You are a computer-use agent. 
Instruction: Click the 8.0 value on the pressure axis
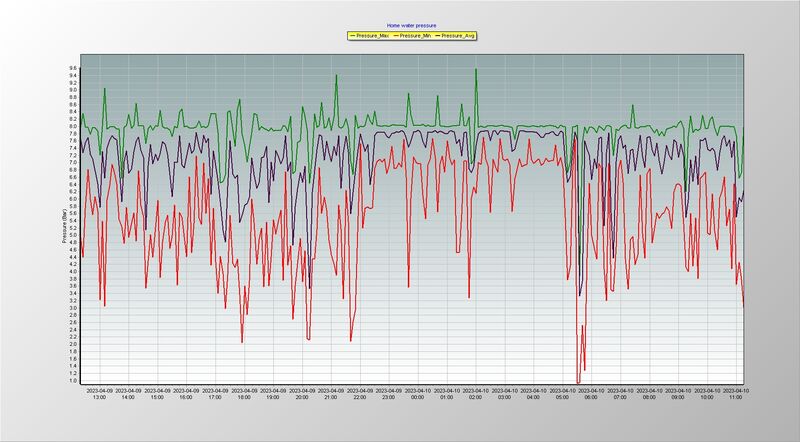coord(73,126)
